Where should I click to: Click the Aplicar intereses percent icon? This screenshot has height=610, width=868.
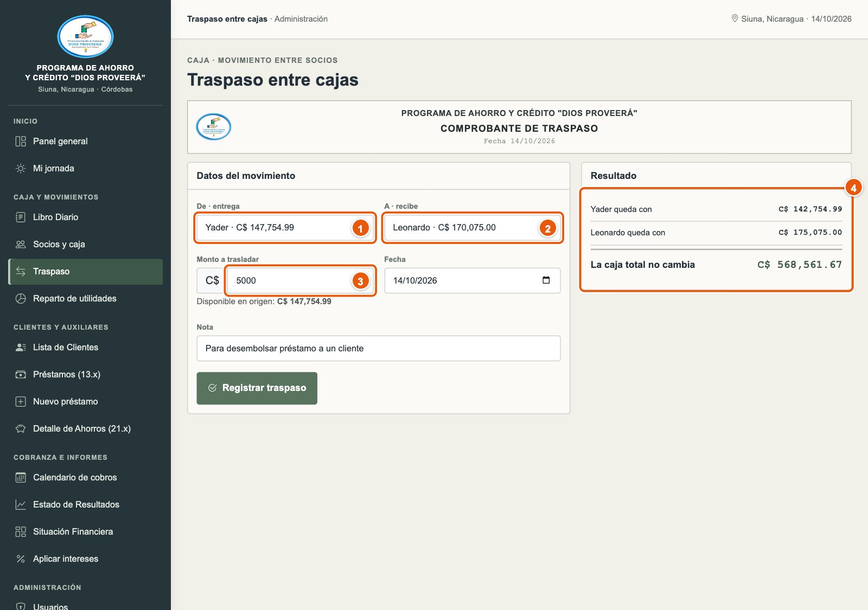pos(21,559)
